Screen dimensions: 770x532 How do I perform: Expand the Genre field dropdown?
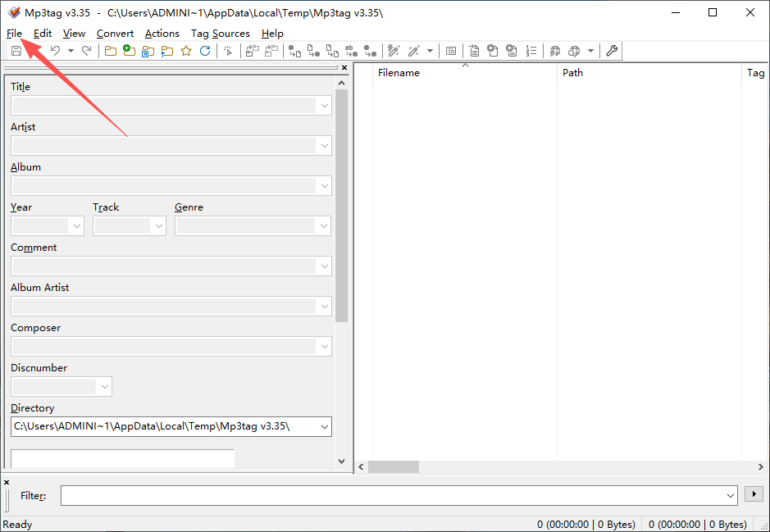324,226
